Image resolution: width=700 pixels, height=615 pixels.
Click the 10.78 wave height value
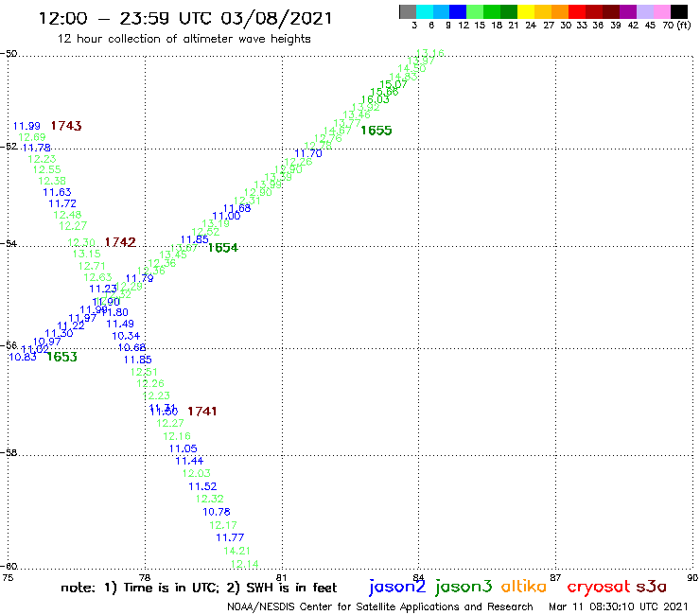[x=217, y=512]
